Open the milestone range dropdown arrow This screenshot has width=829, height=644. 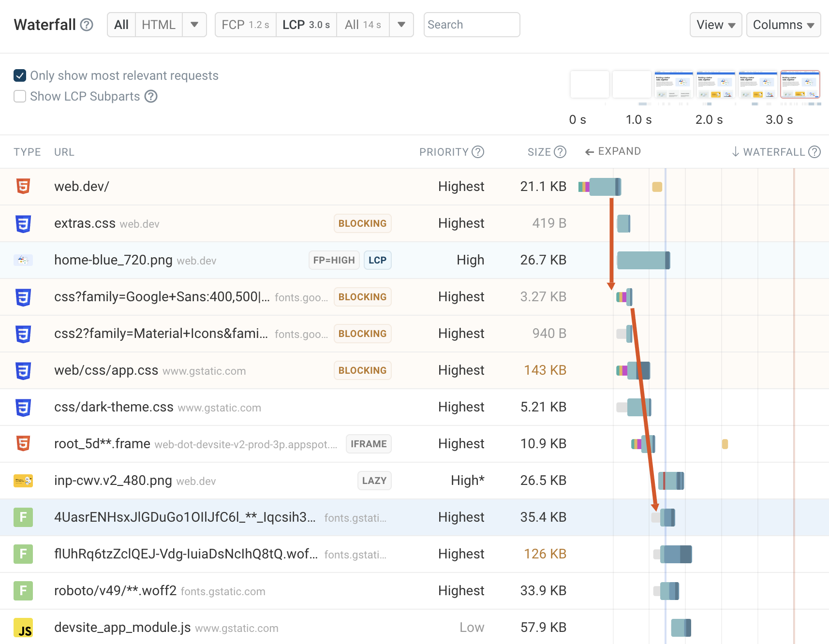[x=401, y=25]
